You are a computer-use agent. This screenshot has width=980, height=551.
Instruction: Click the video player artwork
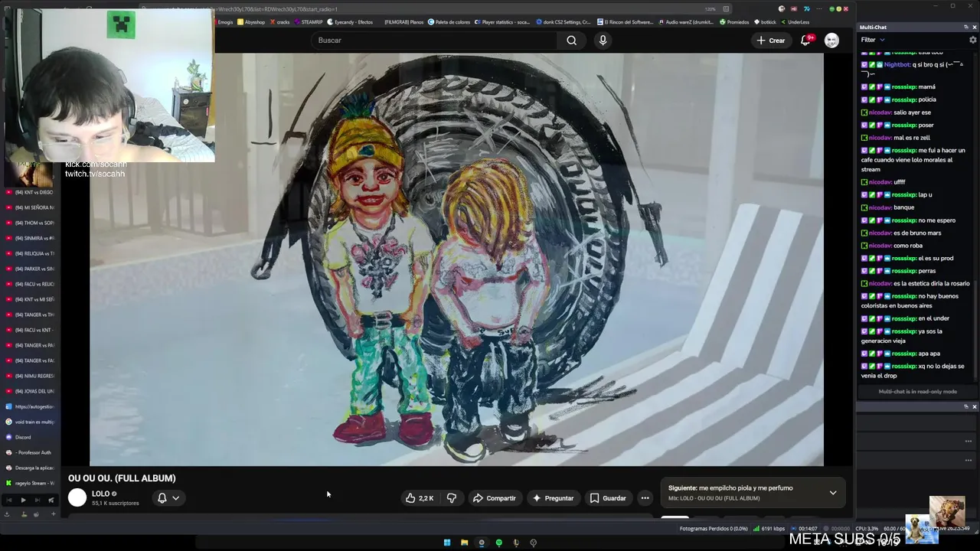456,259
